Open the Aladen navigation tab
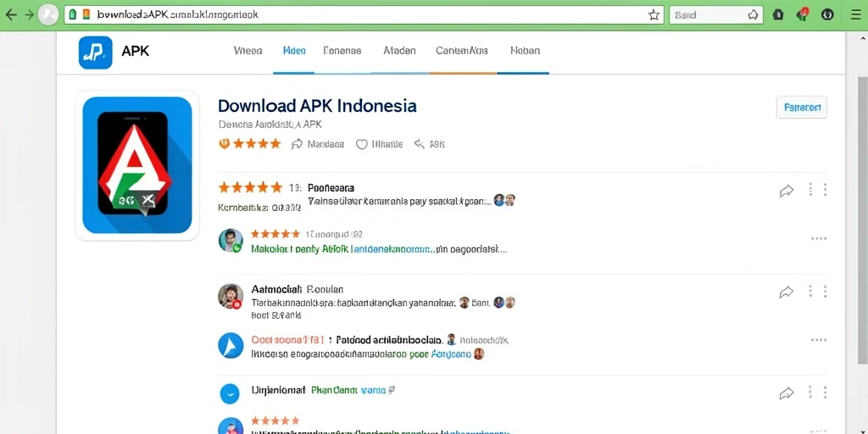 (x=399, y=50)
